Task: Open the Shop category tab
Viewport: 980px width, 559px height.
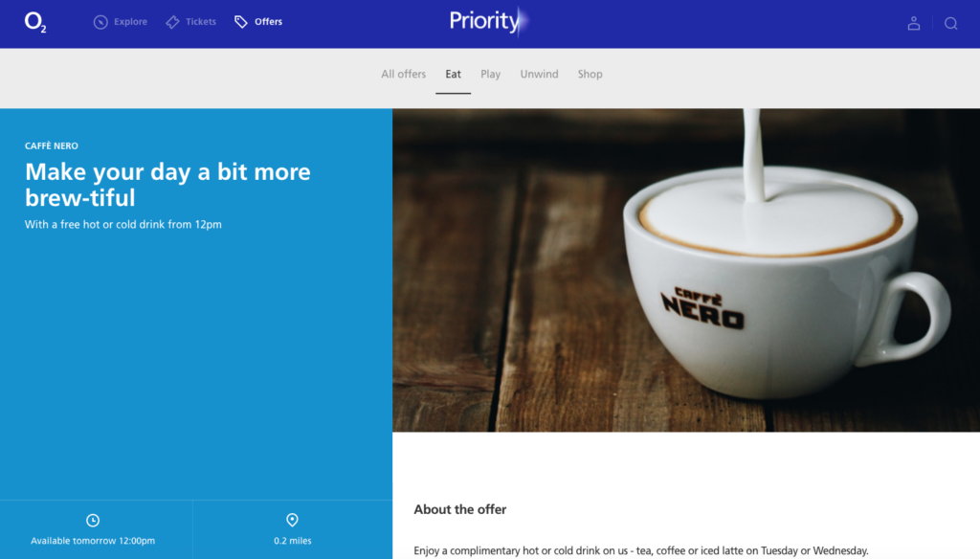Action: tap(590, 74)
